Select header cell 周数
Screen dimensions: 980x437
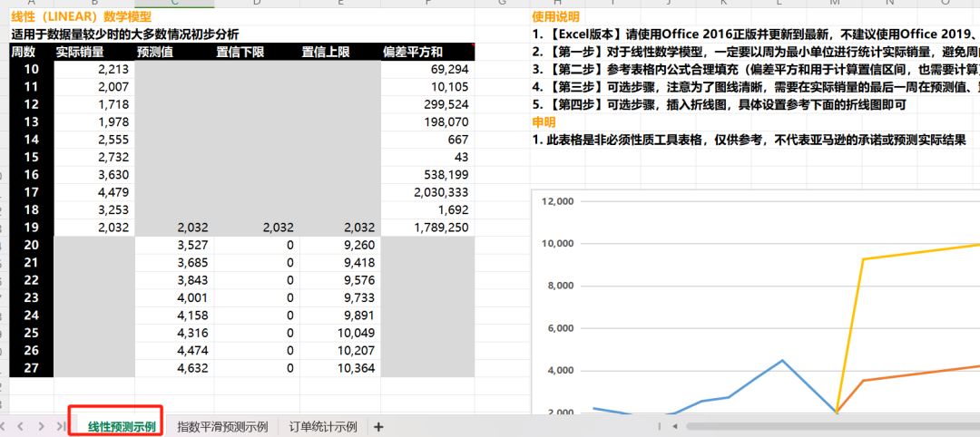[x=32, y=52]
